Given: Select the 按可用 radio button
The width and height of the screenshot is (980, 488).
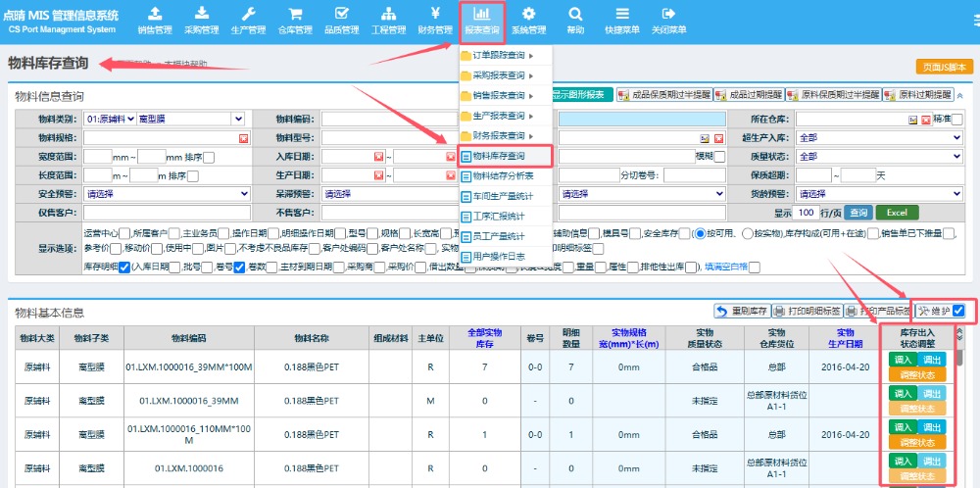Looking at the screenshot, I should (700, 234).
